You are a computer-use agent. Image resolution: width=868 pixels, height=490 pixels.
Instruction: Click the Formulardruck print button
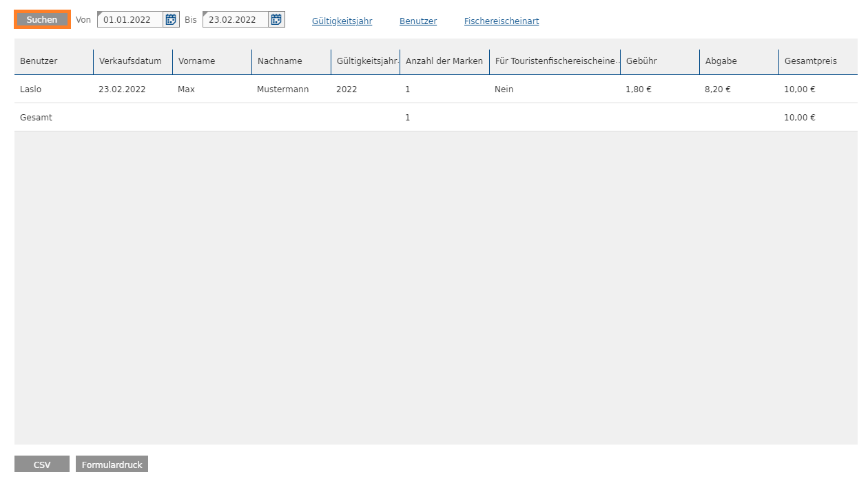[x=112, y=465]
